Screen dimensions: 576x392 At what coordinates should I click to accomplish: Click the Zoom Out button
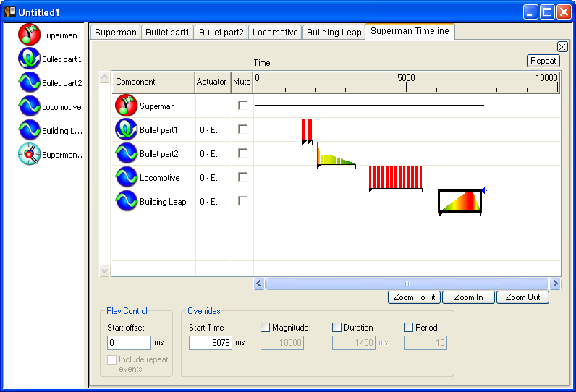(522, 297)
